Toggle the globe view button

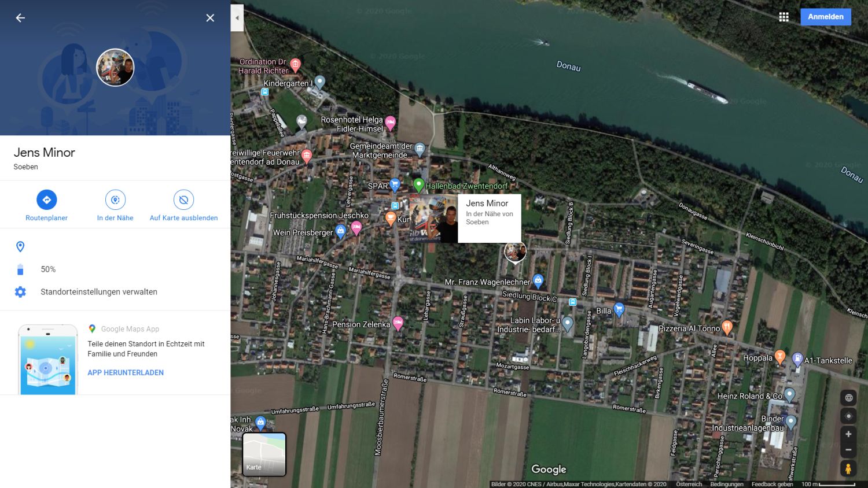pyautogui.click(x=848, y=398)
